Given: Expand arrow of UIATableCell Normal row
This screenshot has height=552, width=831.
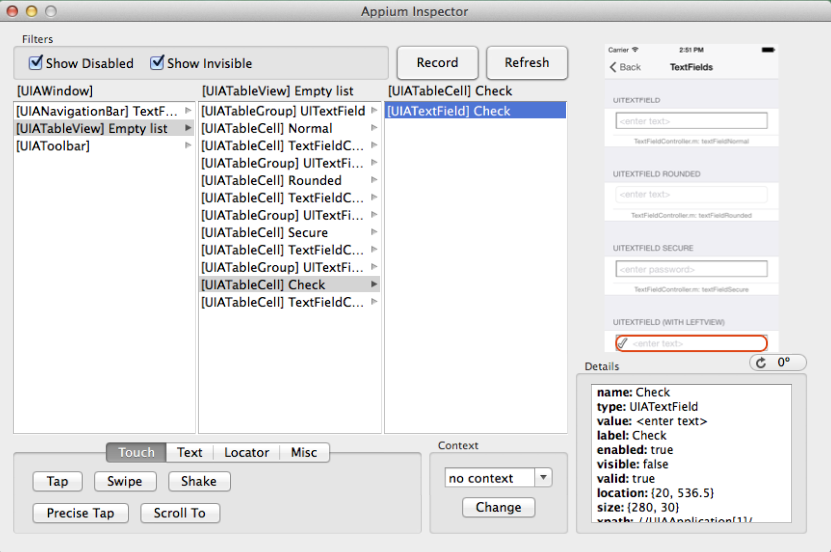Looking at the screenshot, I should [x=374, y=128].
